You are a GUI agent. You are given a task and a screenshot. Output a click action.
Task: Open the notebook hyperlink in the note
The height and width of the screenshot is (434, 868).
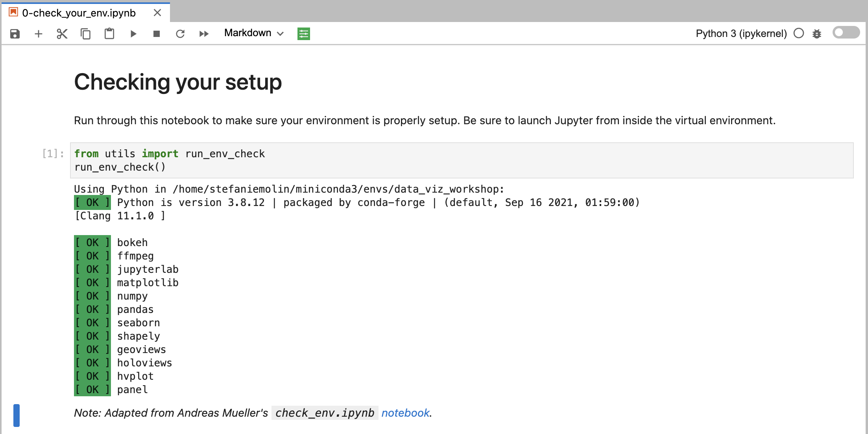(x=405, y=413)
